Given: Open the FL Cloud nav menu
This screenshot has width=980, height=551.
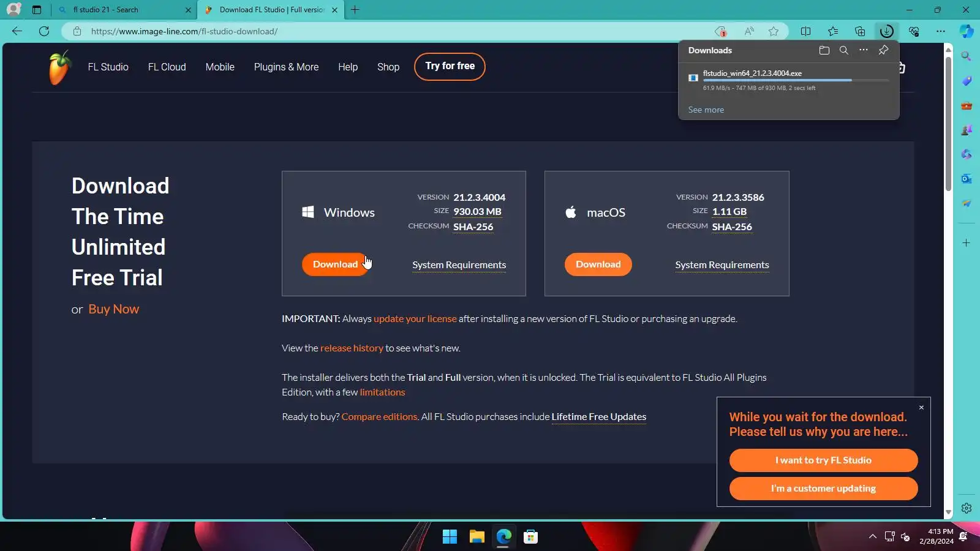Looking at the screenshot, I should pos(167,67).
